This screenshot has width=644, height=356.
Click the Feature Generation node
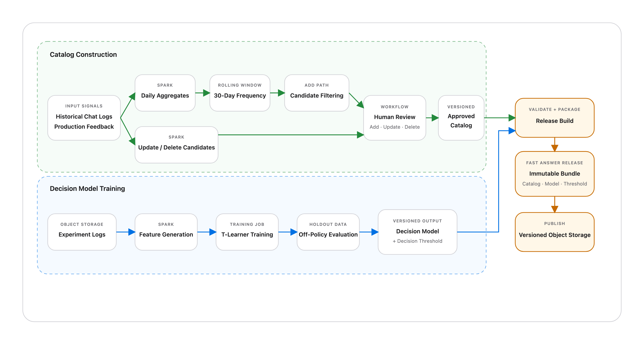[x=166, y=232]
